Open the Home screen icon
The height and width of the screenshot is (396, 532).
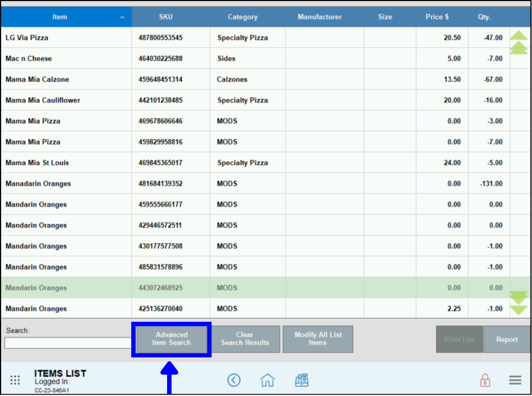267,380
